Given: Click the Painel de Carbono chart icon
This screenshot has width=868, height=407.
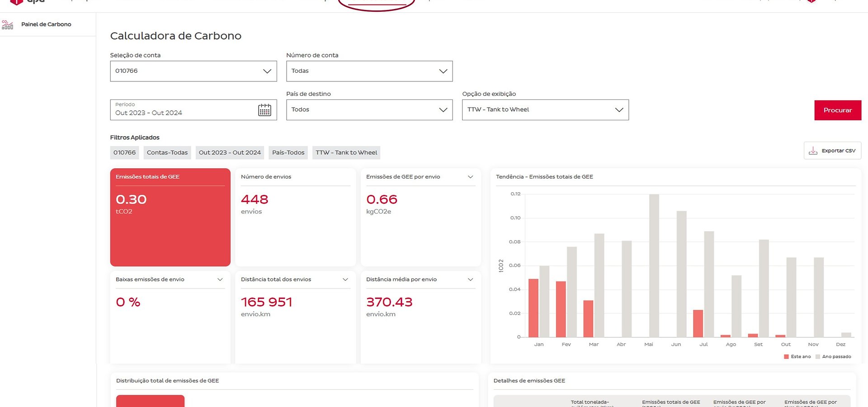Looking at the screenshot, I should 8,24.
